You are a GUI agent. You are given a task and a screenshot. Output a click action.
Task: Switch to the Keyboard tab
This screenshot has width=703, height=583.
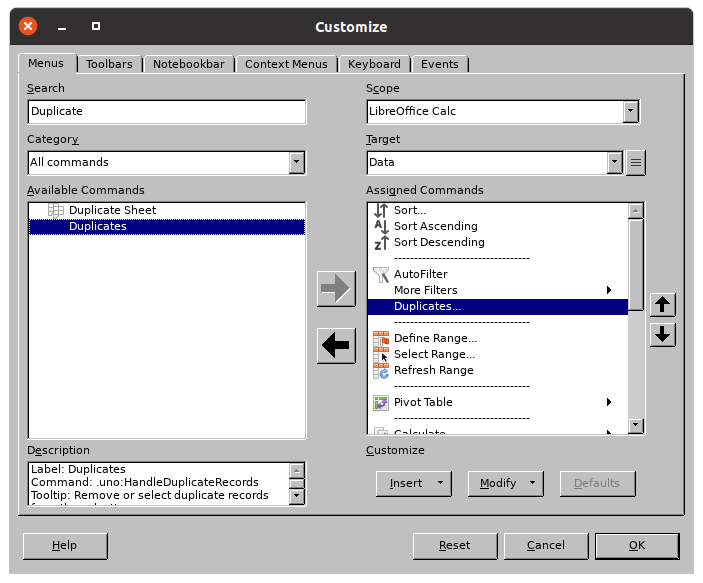374,64
